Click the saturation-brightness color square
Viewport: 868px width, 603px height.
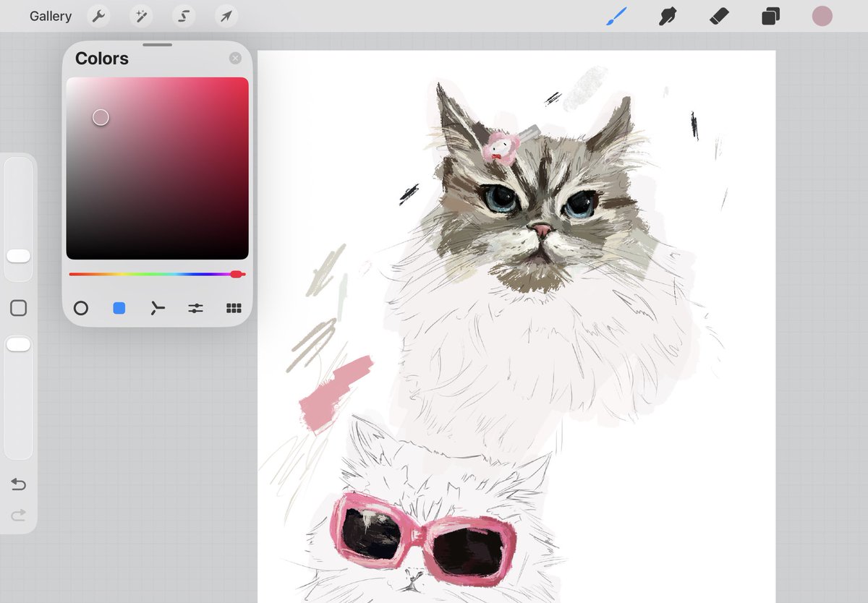pyautogui.click(x=157, y=168)
